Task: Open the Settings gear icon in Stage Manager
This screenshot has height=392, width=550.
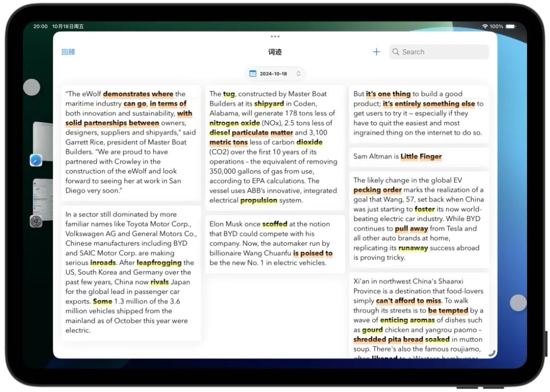Action: [x=36, y=221]
